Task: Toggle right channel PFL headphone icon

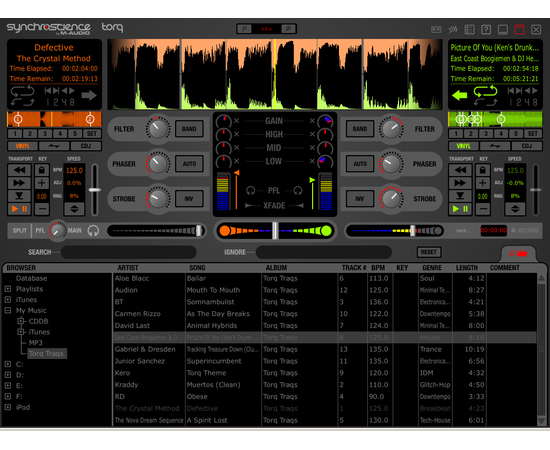Action: (298, 191)
